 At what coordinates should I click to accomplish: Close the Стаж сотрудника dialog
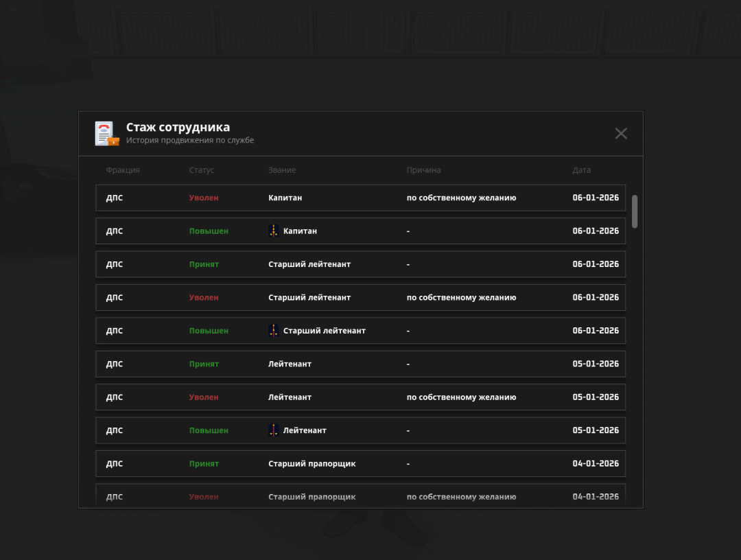[x=621, y=133]
